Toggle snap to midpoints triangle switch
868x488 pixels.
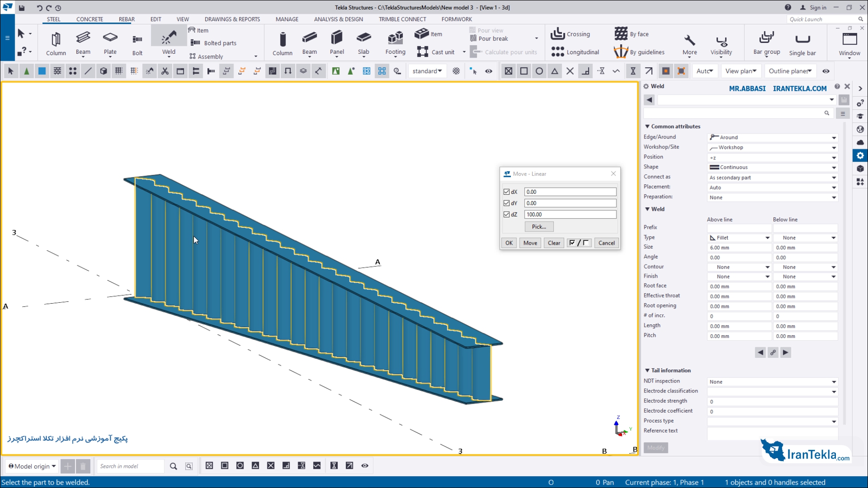(x=555, y=71)
